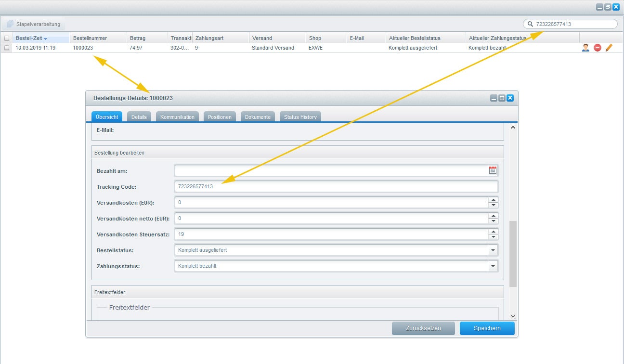Open the Kommunikation tab
The image size is (624, 364).
pos(178,117)
